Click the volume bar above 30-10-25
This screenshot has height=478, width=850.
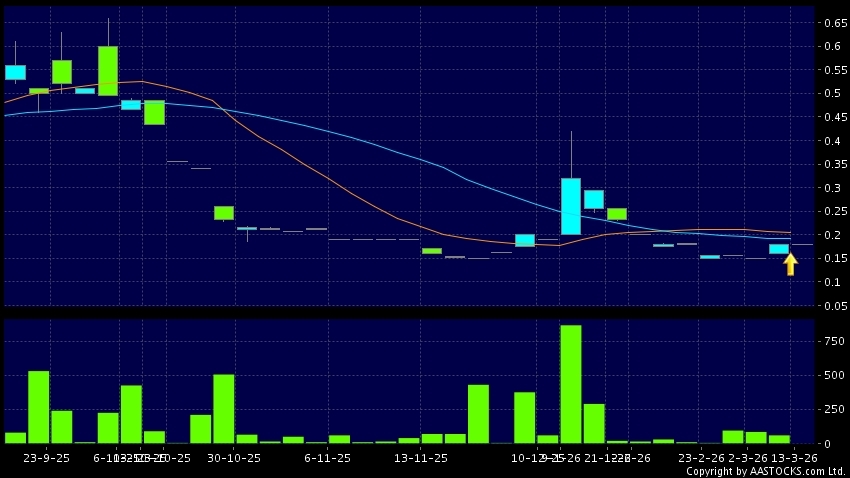point(224,408)
